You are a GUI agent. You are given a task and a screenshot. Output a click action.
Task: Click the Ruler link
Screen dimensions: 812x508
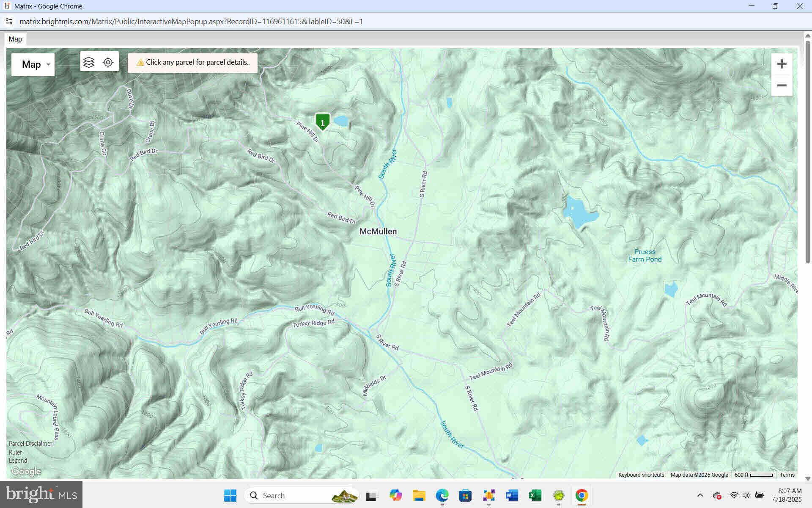pos(16,452)
